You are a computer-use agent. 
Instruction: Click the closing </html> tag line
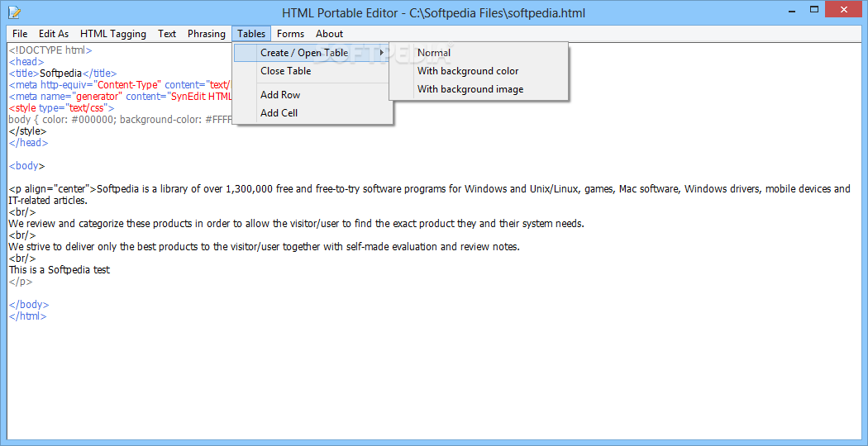click(x=27, y=316)
